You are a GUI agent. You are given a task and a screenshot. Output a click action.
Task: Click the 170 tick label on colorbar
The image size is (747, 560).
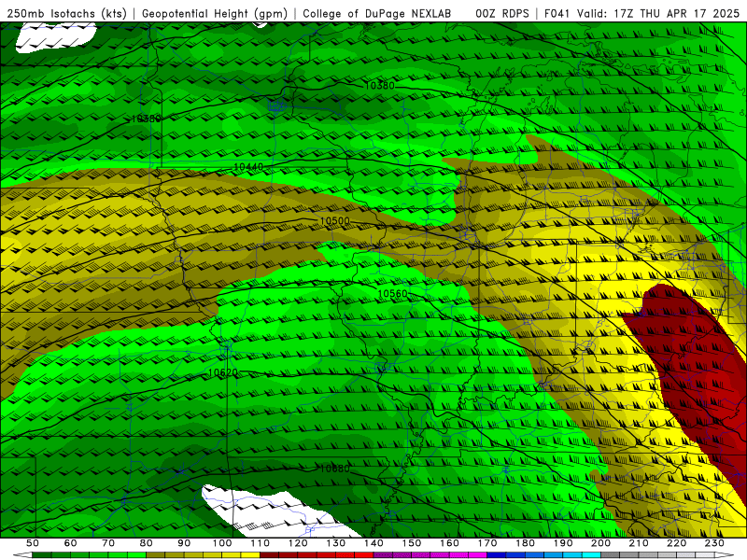pyautogui.click(x=487, y=543)
